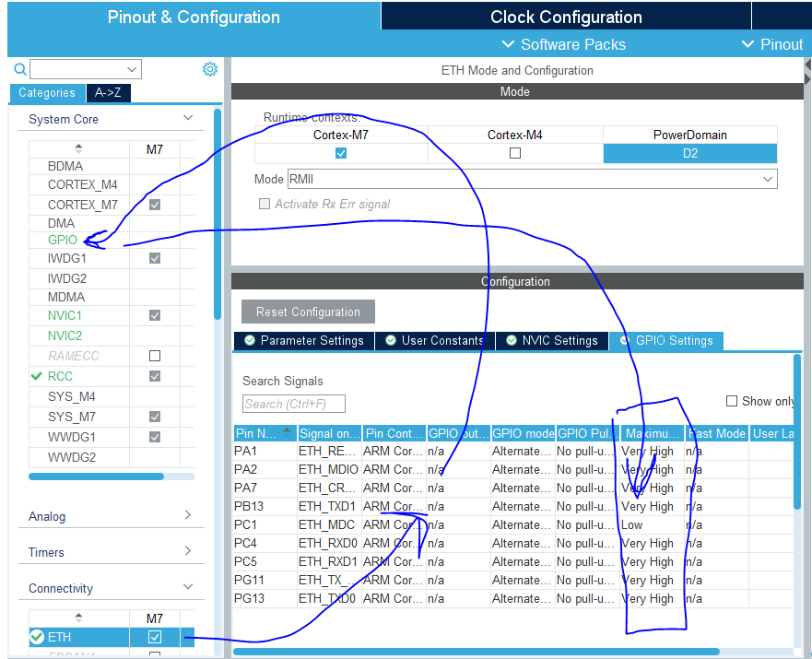The height and width of the screenshot is (659, 812).
Task: Select SYS_M4 in the System Core list
Action: click(x=72, y=396)
